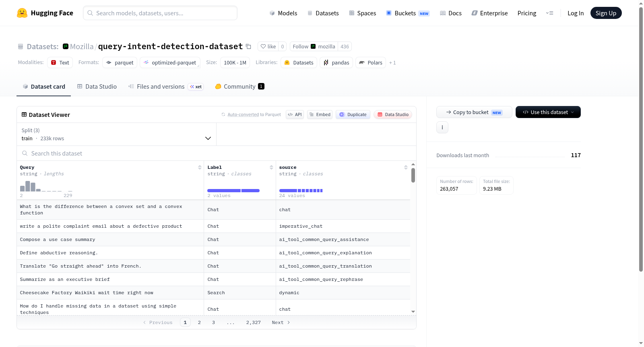
Task: Click the page vertical scrollbar
Action: pyautogui.click(x=641, y=139)
